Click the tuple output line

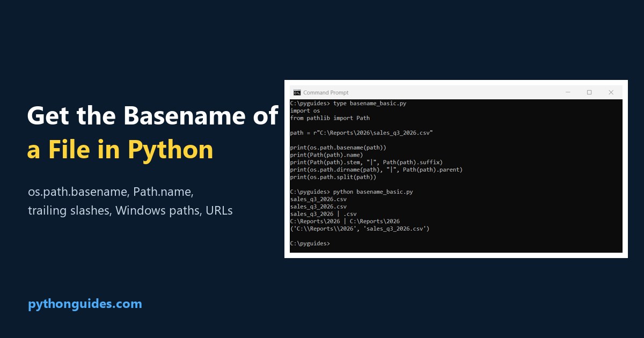(360, 229)
